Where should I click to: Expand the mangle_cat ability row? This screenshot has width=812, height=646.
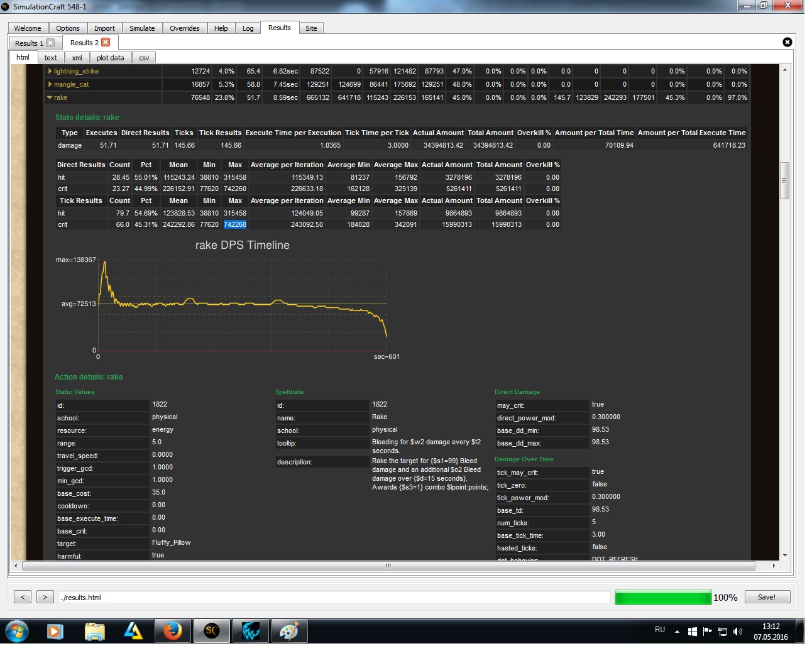click(50, 84)
